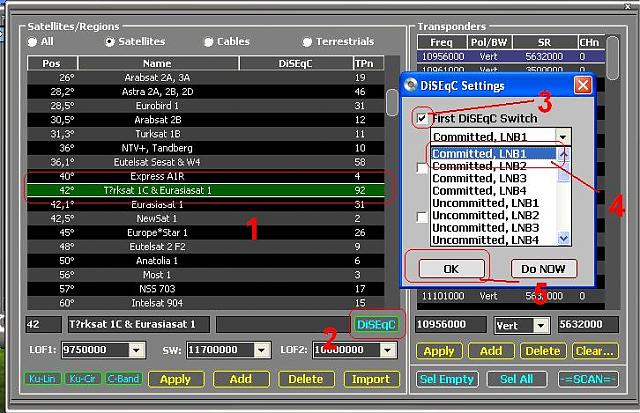Viewport: 640px width, 413px height.
Task: Select the Intelsat 904 row
Action: pyautogui.click(x=206, y=303)
